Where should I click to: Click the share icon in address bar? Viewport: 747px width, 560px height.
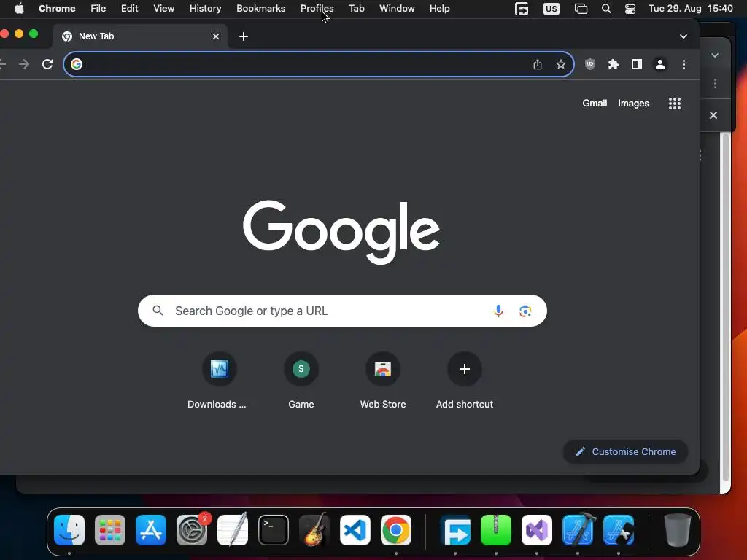(538, 64)
